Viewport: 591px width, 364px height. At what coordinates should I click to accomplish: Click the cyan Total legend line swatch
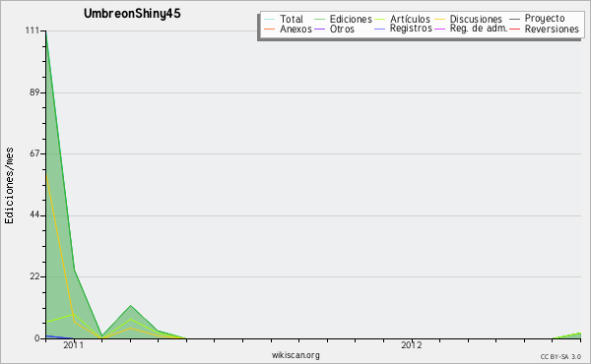(270, 20)
